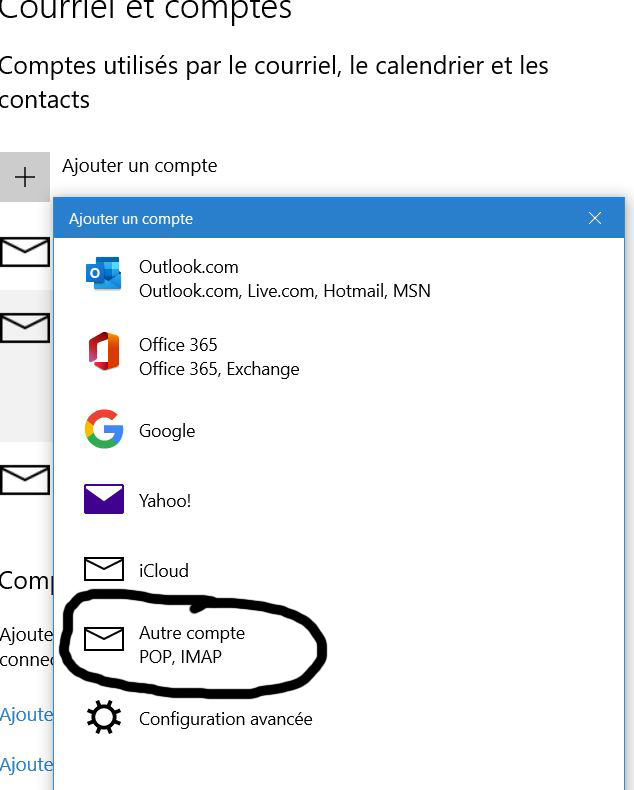Select the Outlook.com icon
Viewport: 634px width, 790px height.
103,274
